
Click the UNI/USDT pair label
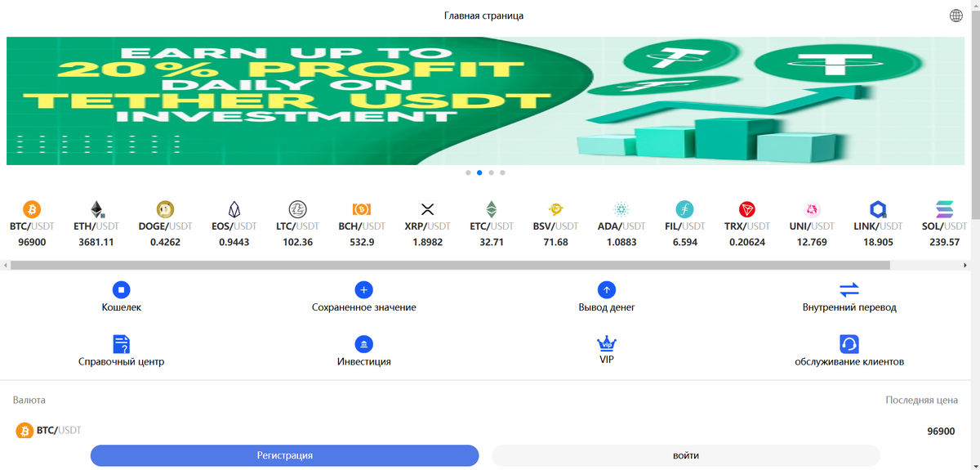click(812, 226)
